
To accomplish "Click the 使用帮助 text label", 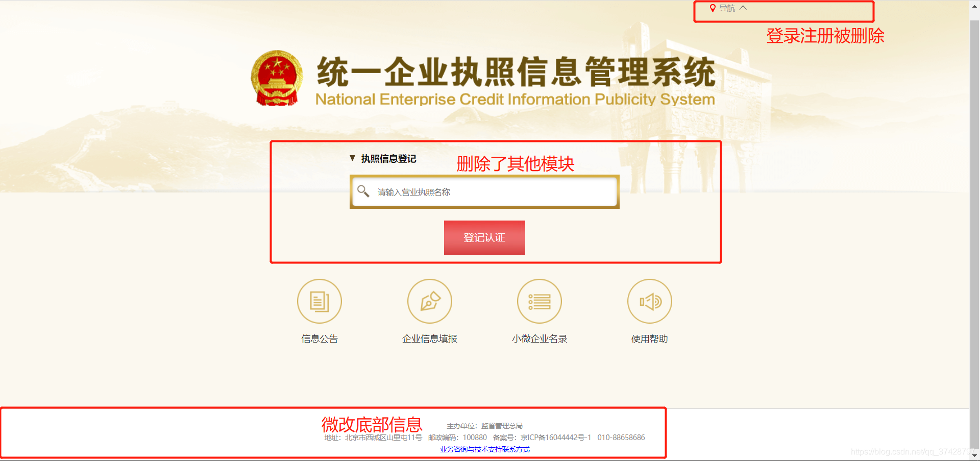I will (650, 339).
